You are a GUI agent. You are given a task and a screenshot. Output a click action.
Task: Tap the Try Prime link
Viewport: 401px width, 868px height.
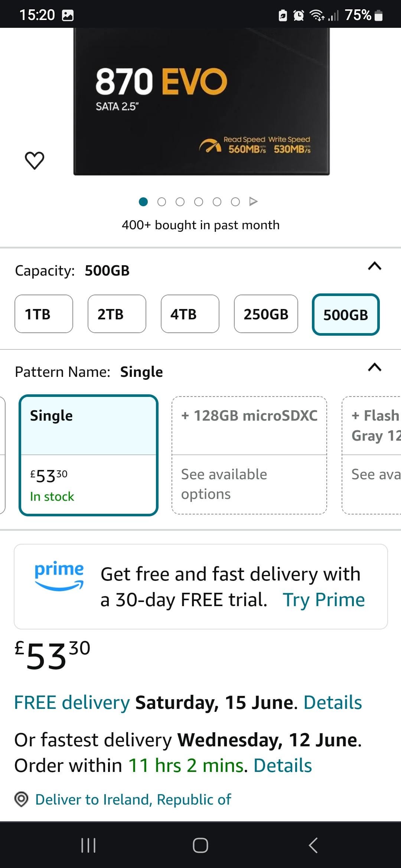pos(324,600)
